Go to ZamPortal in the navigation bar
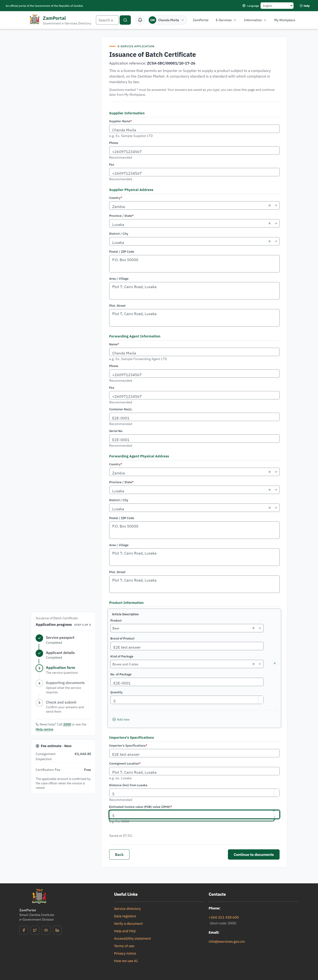Screen dimensions: 318x980 click(x=200, y=20)
